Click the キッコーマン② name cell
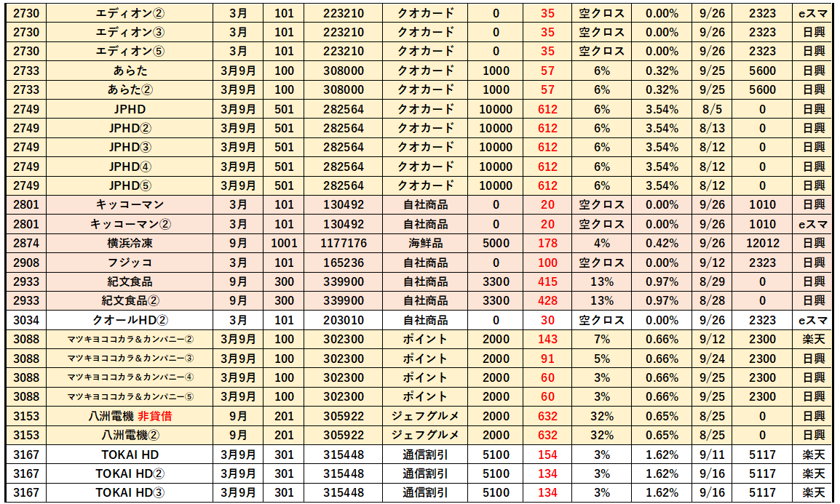The image size is (840, 504). pos(130,224)
